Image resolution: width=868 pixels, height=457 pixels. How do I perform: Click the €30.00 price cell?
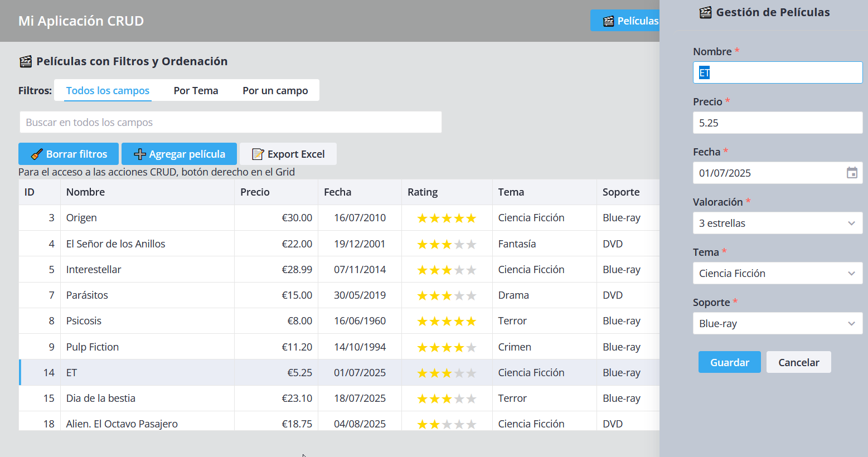pos(276,218)
